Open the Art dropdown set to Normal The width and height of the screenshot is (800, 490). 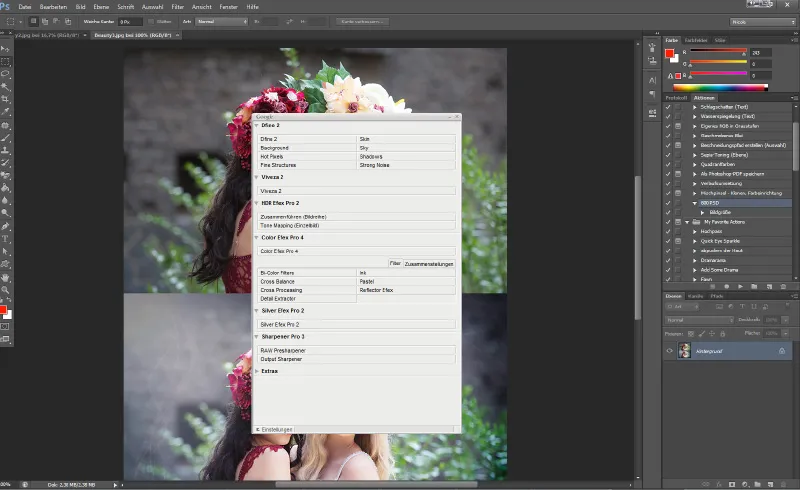221,20
